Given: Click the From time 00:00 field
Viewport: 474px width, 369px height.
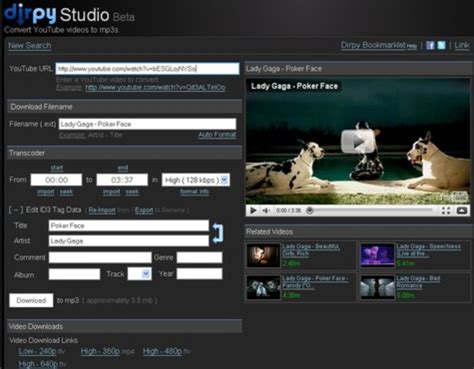Looking at the screenshot, I should [x=56, y=180].
